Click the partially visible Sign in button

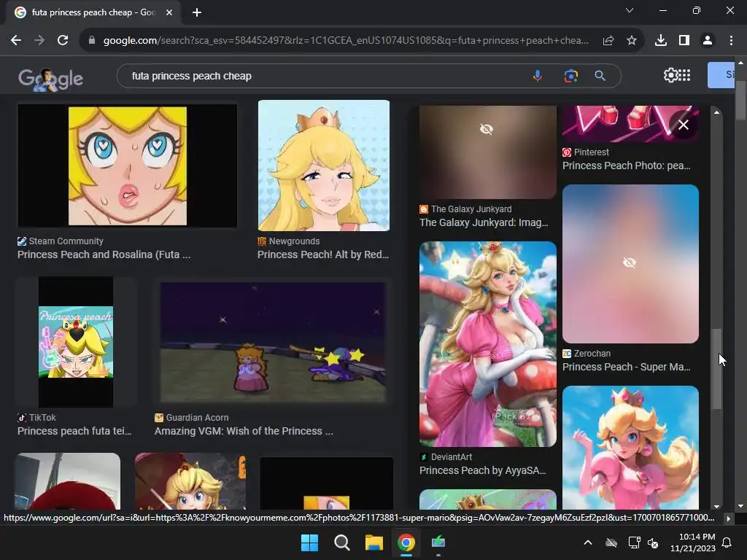click(x=721, y=75)
